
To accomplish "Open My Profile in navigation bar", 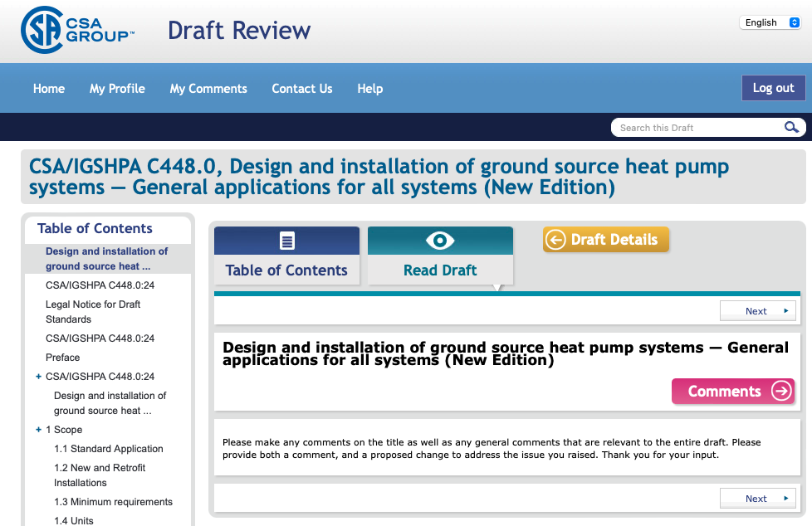I will pos(117,89).
